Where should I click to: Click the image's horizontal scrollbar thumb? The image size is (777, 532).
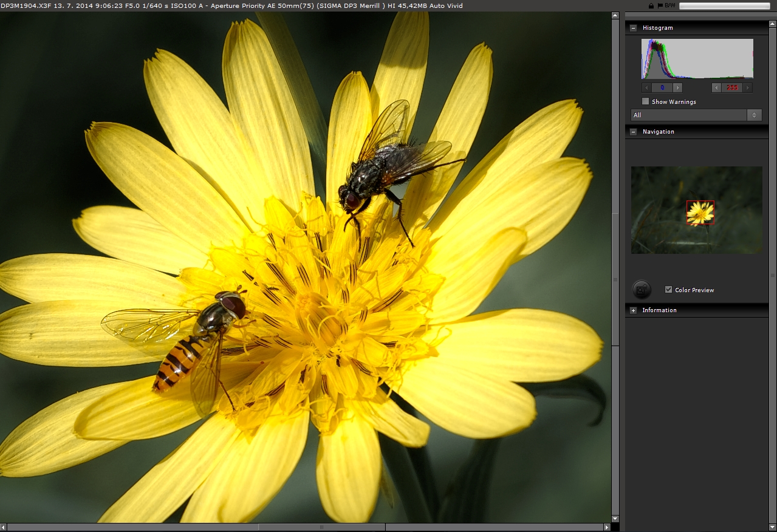tap(321, 527)
